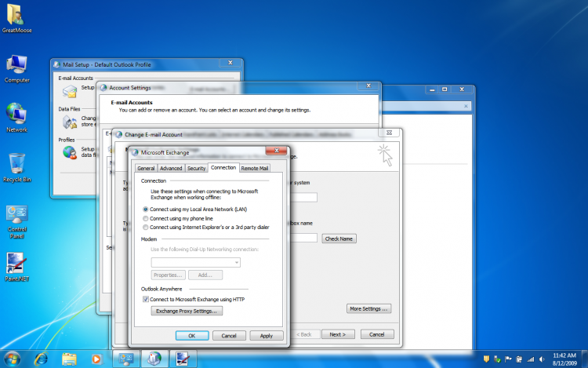This screenshot has width=588, height=368.
Task: Open Exchange Proxy Settings
Action: [187, 311]
